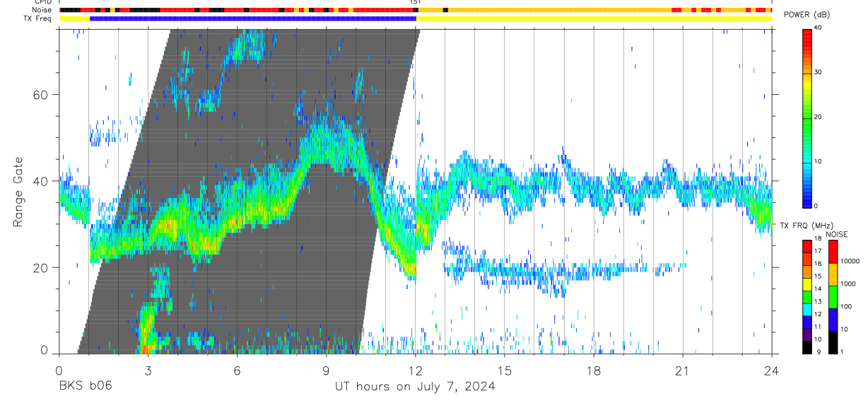868x401 pixels.
Task: Click the 3 tick on UT hours axis
Action: 148,371
